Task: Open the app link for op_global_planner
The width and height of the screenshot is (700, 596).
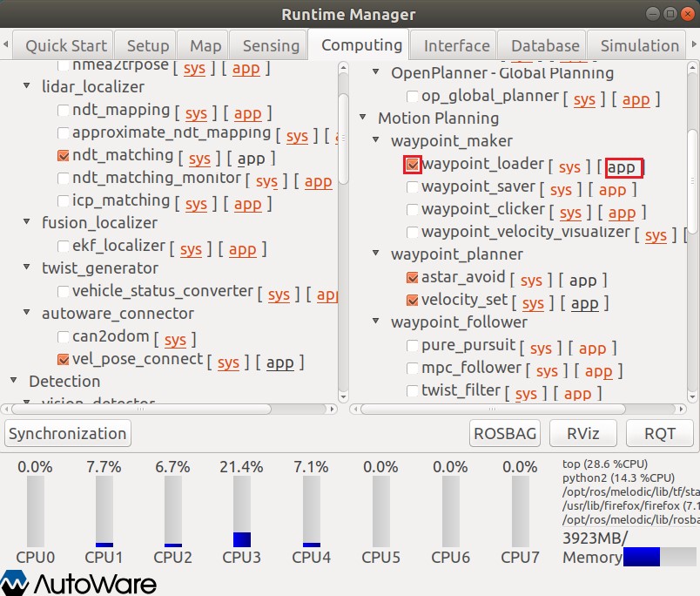Action: (636, 100)
